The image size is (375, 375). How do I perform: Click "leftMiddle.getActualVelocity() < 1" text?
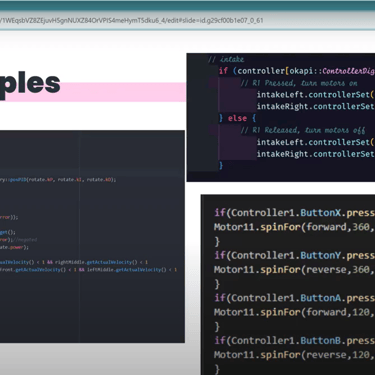click(x=132, y=270)
